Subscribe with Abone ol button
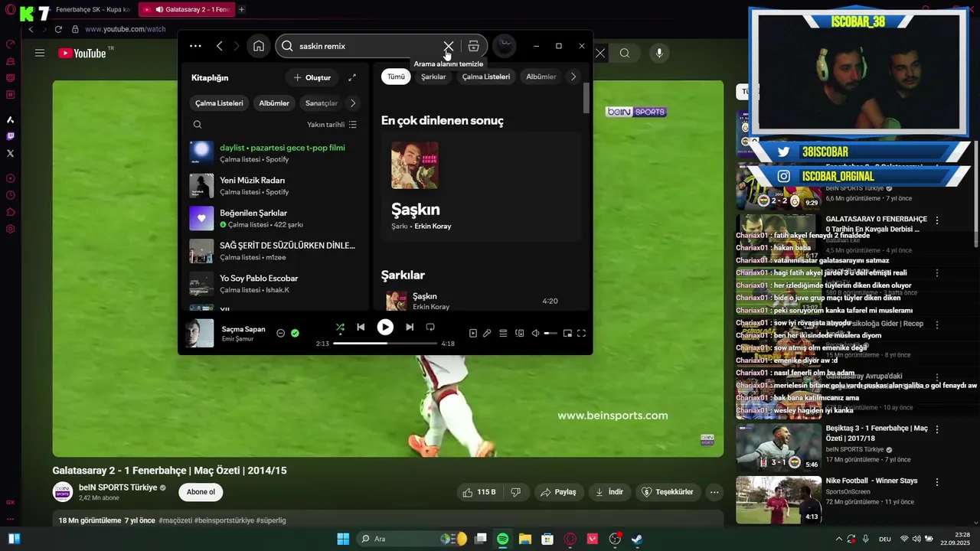The image size is (980, 551). pos(201,492)
